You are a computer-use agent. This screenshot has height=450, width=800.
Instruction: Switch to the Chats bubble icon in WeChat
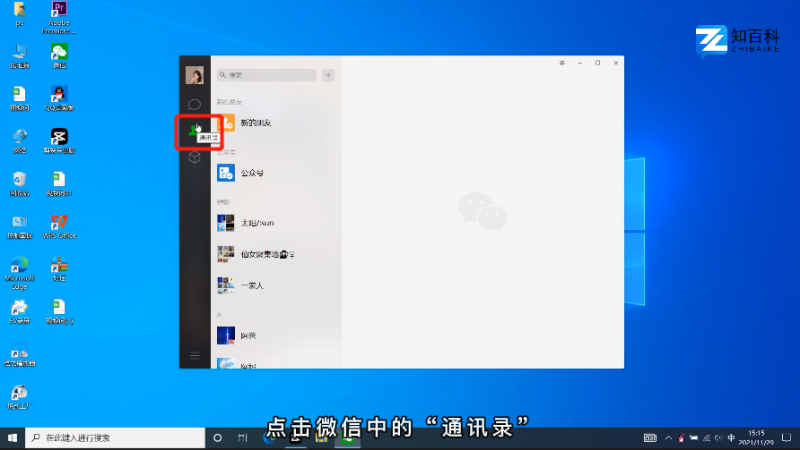pyautogui.click(x=194, y=105)
